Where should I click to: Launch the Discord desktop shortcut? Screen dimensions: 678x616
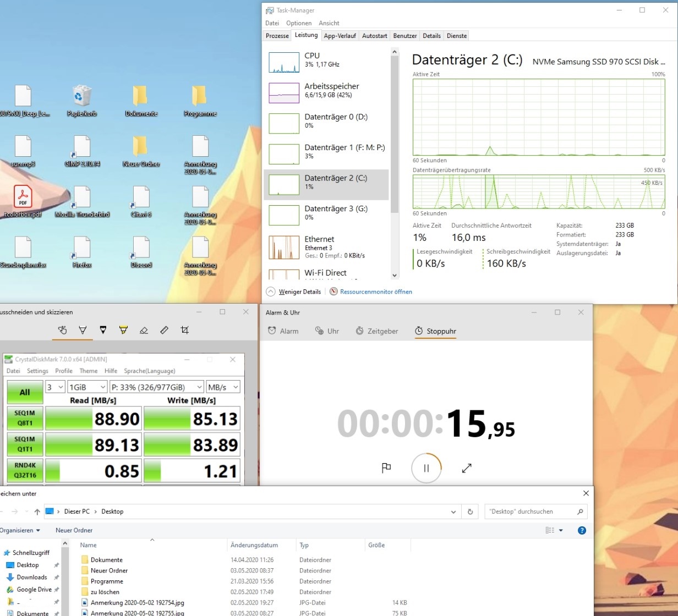click(141, 252)
